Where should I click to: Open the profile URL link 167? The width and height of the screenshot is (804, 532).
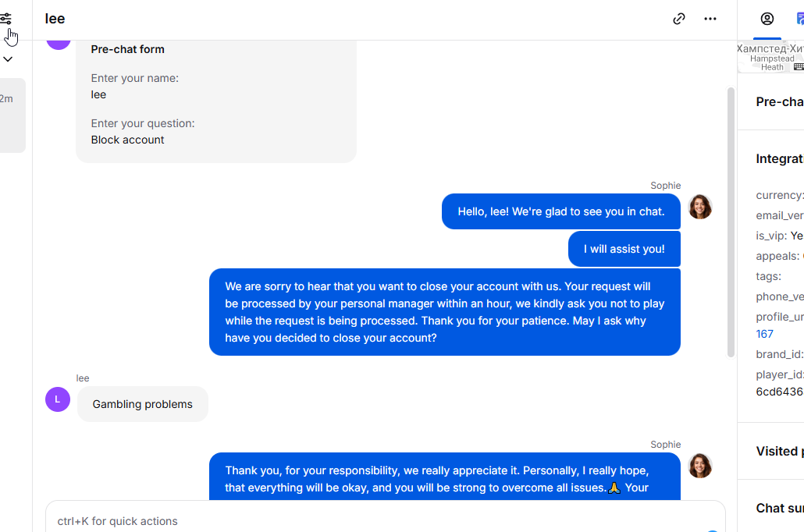click(765, 334)
